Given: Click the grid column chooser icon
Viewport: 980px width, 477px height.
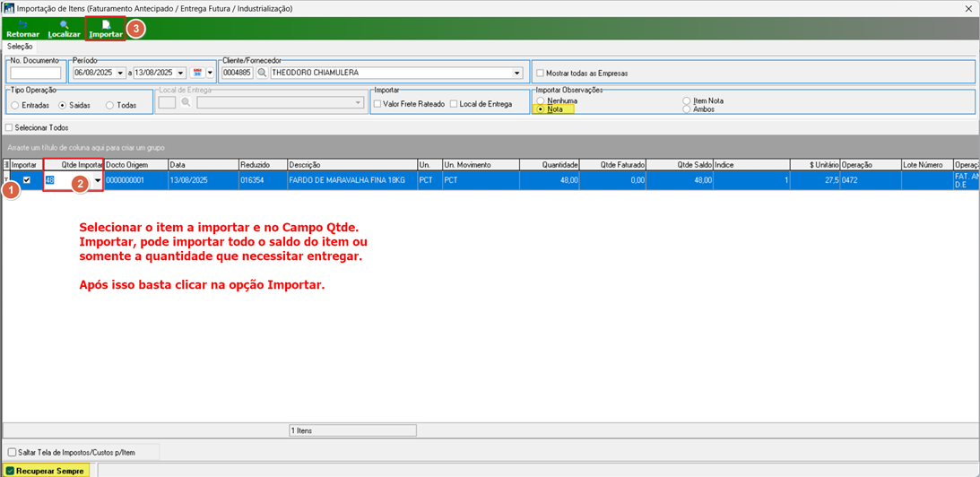Looking at the screenshot, I should [6, 164].
